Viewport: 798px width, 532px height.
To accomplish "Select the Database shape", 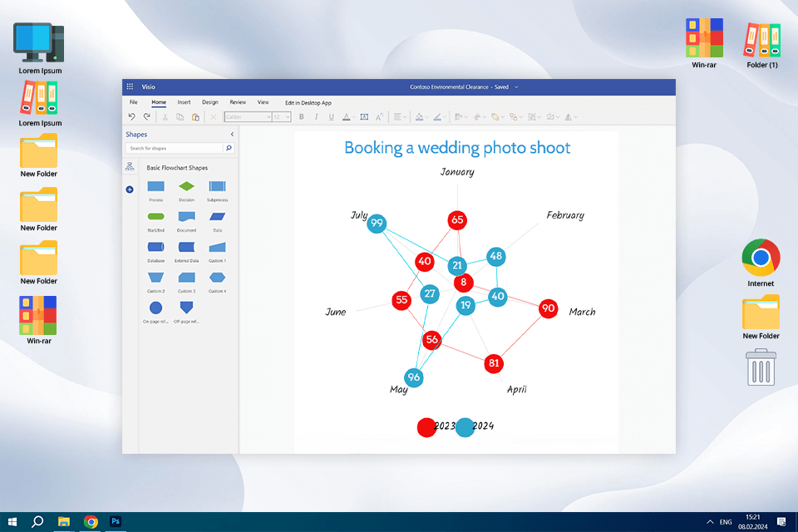I will (155, 247).
